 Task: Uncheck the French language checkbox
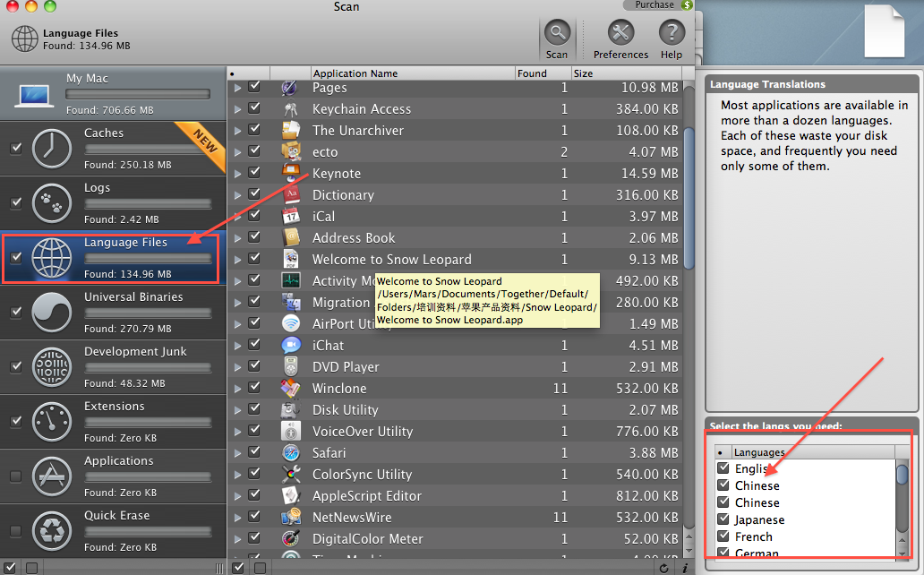coord(723,536)
